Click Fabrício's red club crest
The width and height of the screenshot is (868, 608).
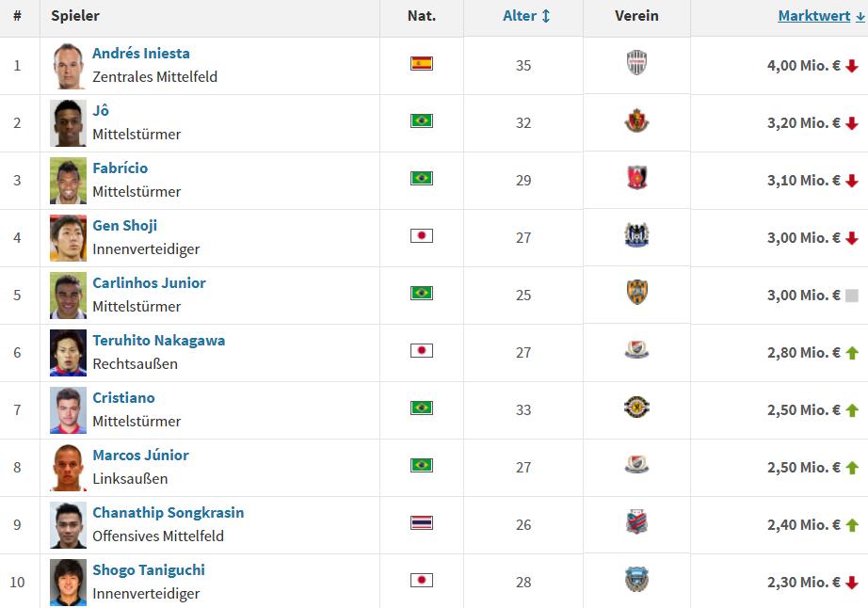(x=636, y=178)
